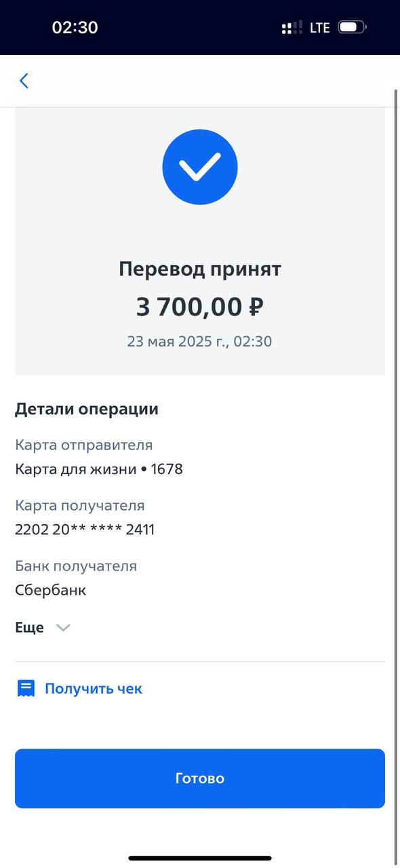Select sender card Карта для жизни 1678
The height and width of the screenshot is (868, 400).
[x=99, y=469]
